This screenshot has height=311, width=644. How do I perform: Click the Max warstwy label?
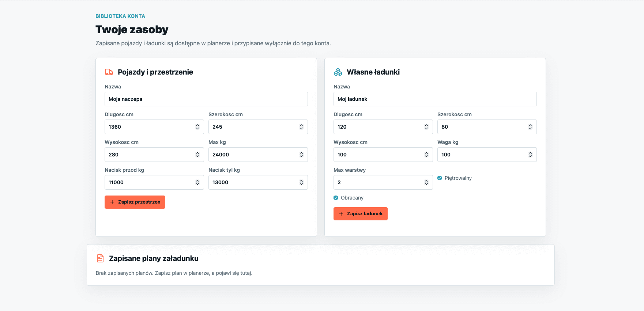350,170
